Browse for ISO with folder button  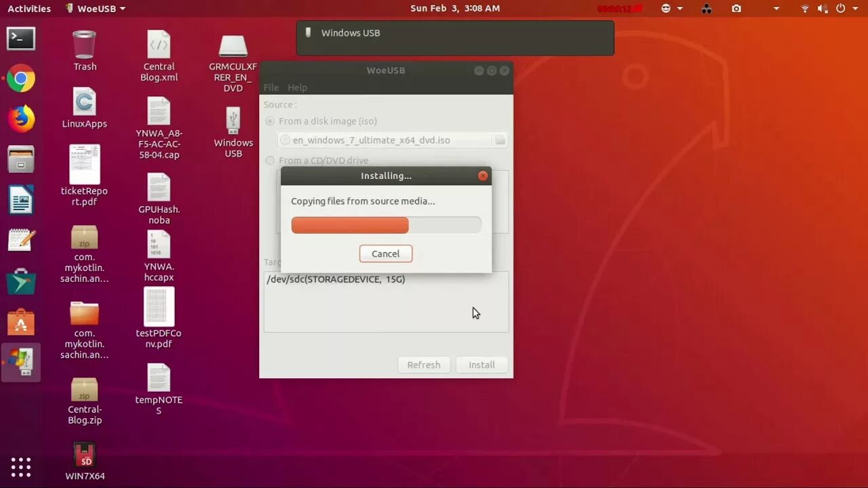[500, 140]
